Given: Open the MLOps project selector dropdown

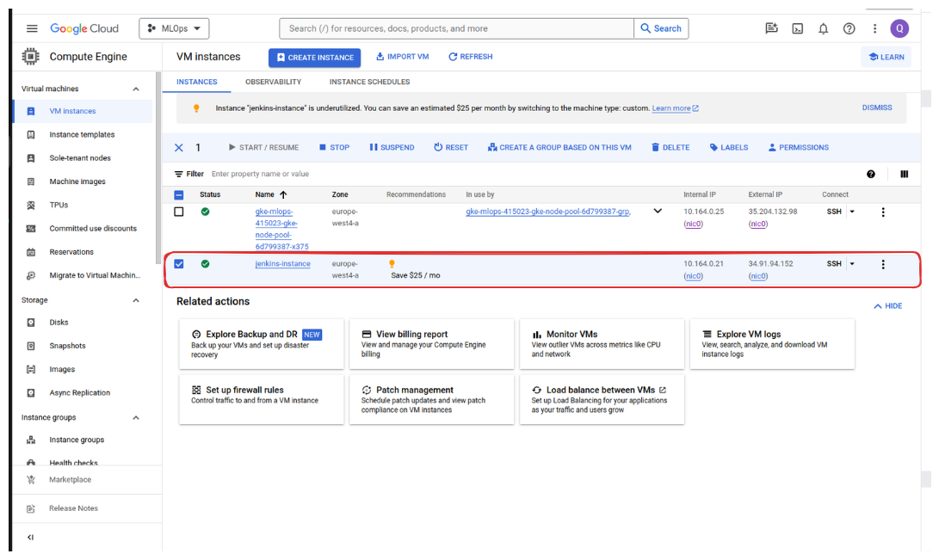Looking at the screenshot, I should [174, 28].
